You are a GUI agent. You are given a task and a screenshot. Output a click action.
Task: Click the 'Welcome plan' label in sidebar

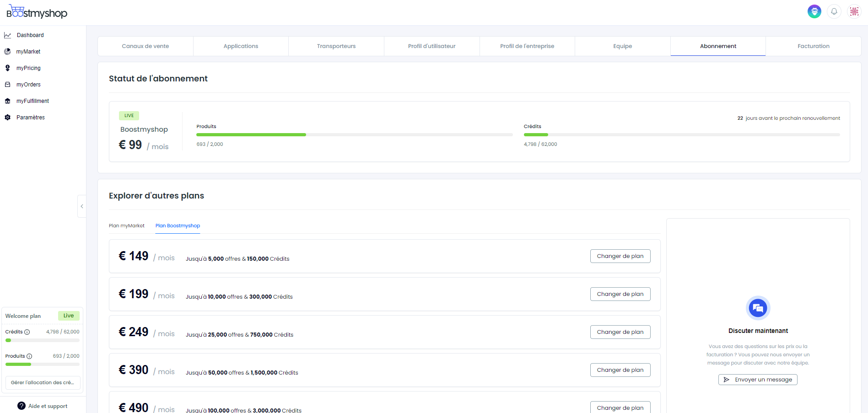click(23, 316)
